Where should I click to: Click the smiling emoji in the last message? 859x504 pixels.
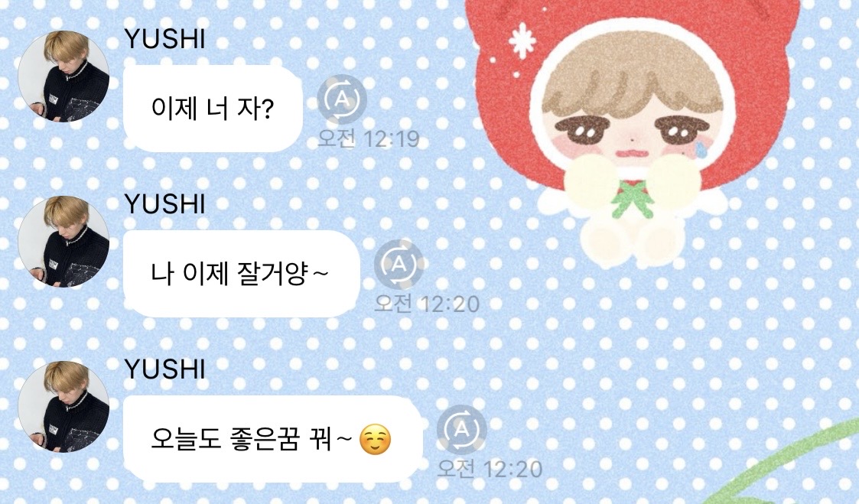click(x=376, y=440)
